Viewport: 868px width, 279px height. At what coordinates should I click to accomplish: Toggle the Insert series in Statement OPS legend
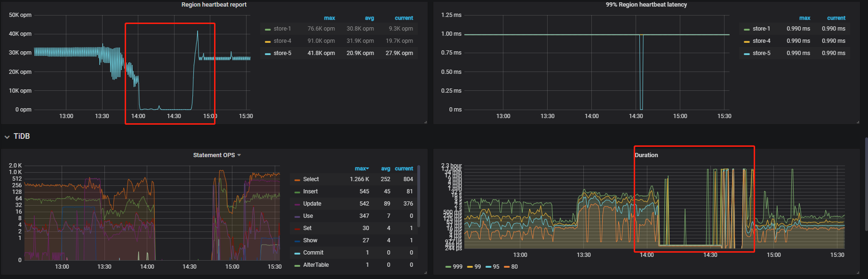(x=310, y=191)
